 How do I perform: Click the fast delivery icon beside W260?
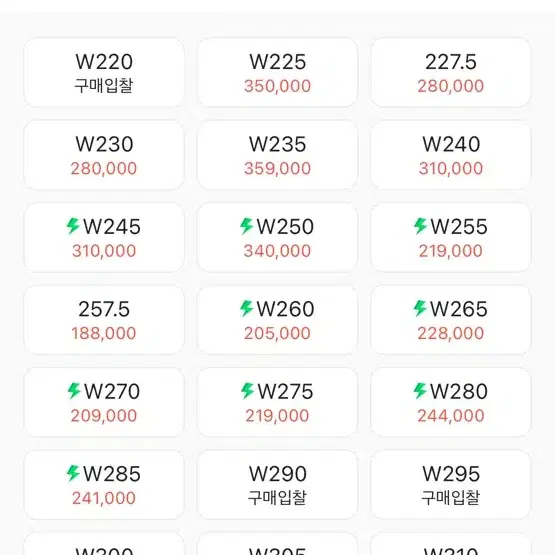pos(246,308)
